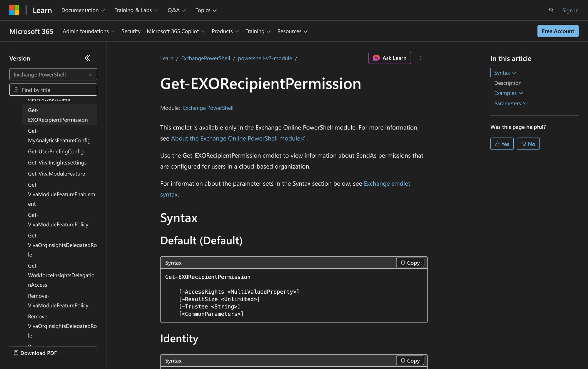The image size is (588, 369).
Task: Select Get-UserBriefingConfig in the sidebar
Action: click(56, 151)
